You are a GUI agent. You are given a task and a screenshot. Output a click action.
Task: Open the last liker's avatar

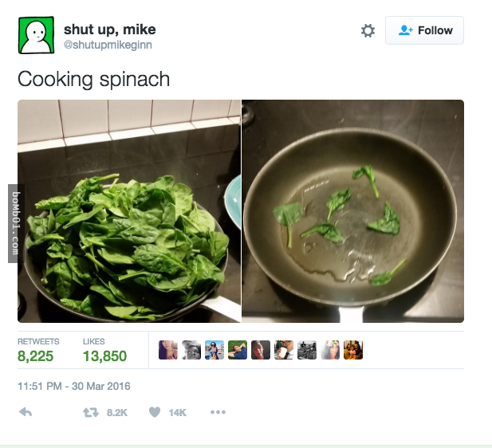click(x=353, y=350)
